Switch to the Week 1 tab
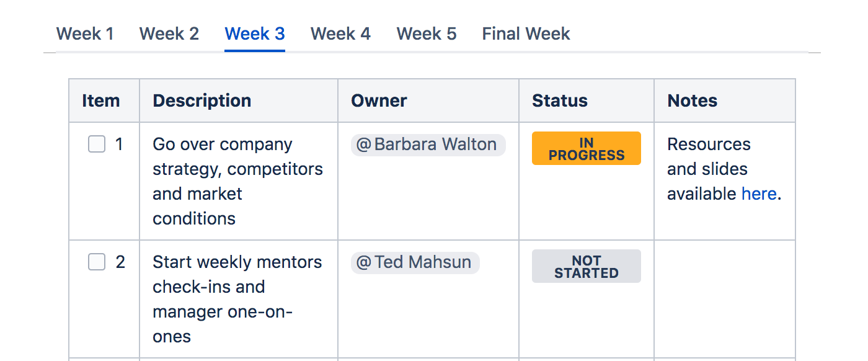This screenshot has width=868, height=361. 85,33
